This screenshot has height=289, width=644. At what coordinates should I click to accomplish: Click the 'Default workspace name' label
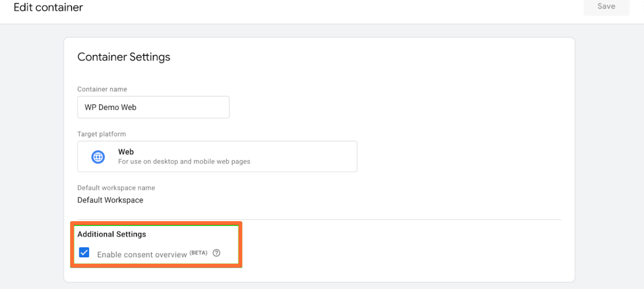pyautogui.click(x=116, y=188)
